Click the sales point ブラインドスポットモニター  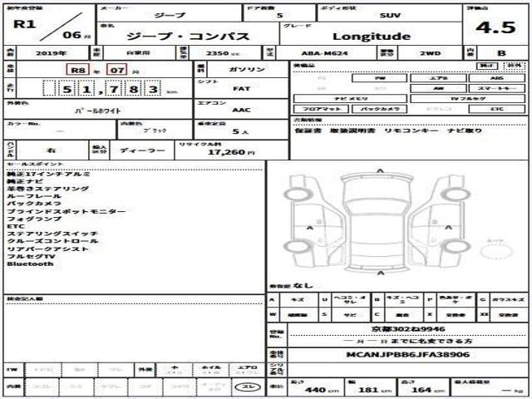click(x=66, y=211)
